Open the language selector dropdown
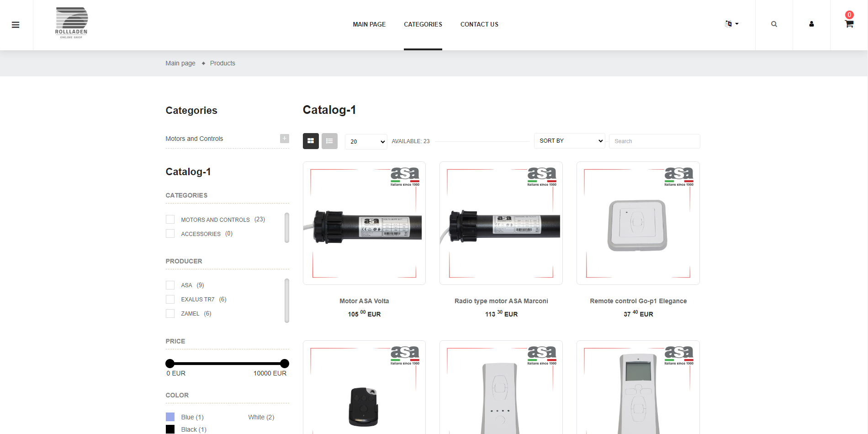 [x=731, y=24]
